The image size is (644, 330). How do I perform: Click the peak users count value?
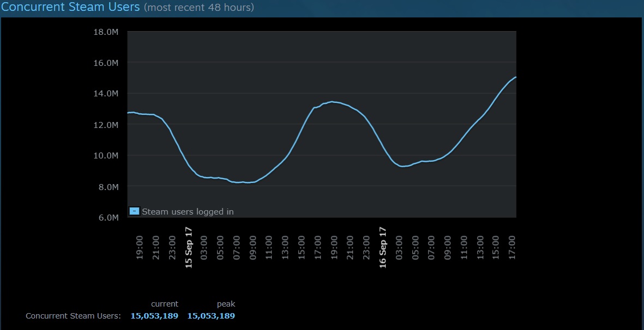click(211, 316)
